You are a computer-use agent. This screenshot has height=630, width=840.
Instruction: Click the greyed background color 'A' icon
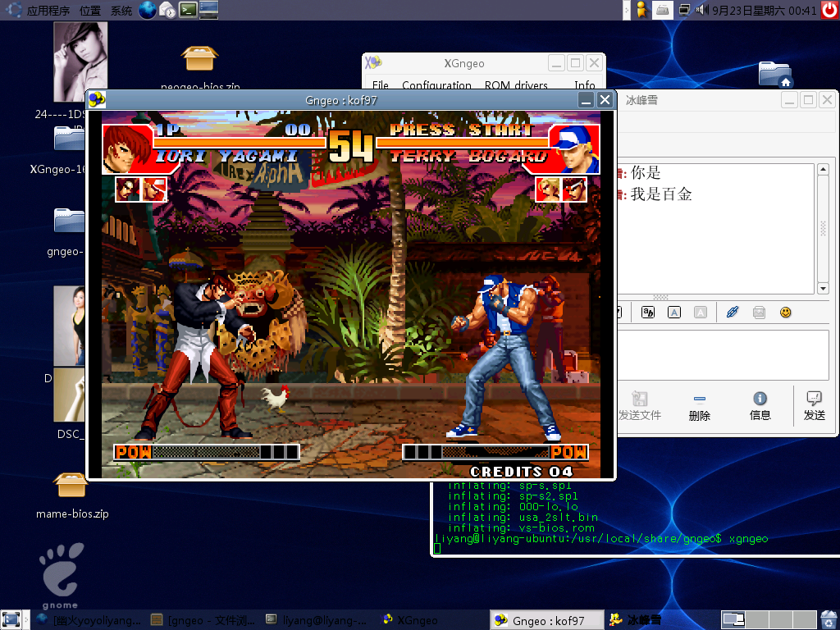coord(701,312)
